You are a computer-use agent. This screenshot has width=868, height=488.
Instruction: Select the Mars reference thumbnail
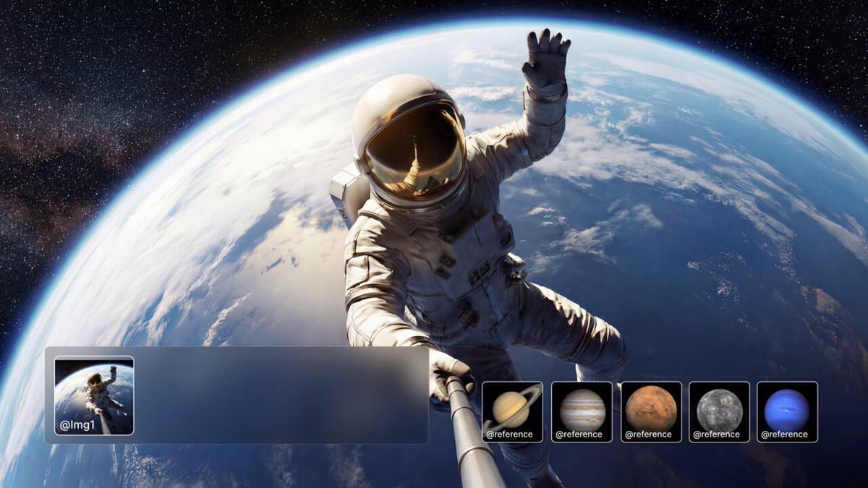651,406
